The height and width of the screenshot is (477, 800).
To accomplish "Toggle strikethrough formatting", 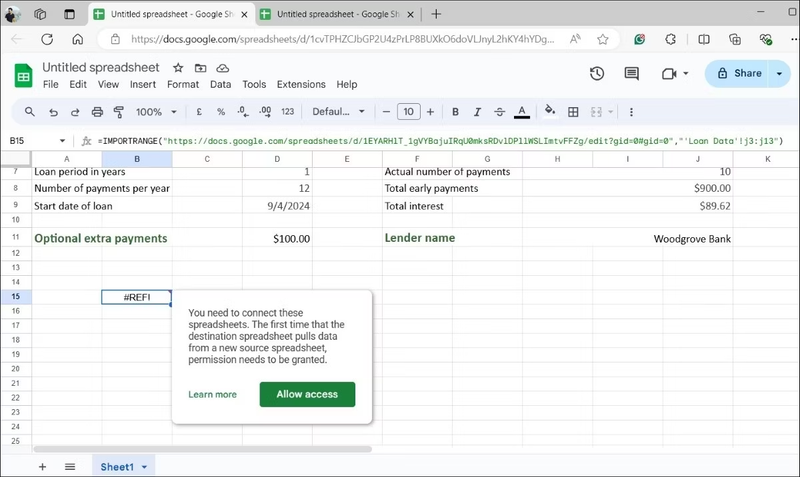I will pos(499,112).
